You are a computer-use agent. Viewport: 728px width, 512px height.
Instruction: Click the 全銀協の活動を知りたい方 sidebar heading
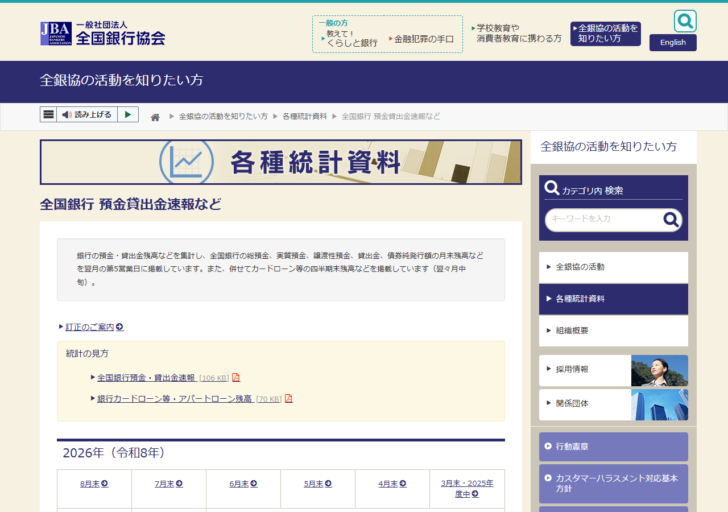[x=608, y=147]
